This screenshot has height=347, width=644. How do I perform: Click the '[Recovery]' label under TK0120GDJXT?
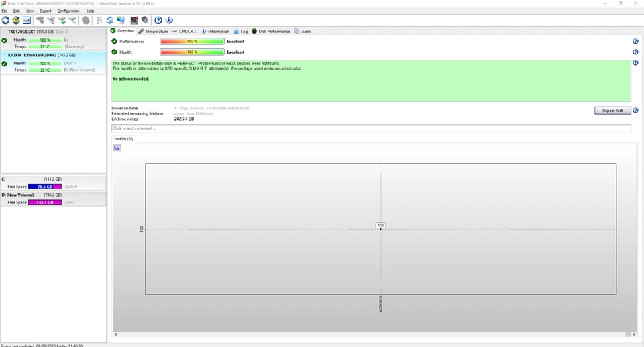tap(74, 47)
